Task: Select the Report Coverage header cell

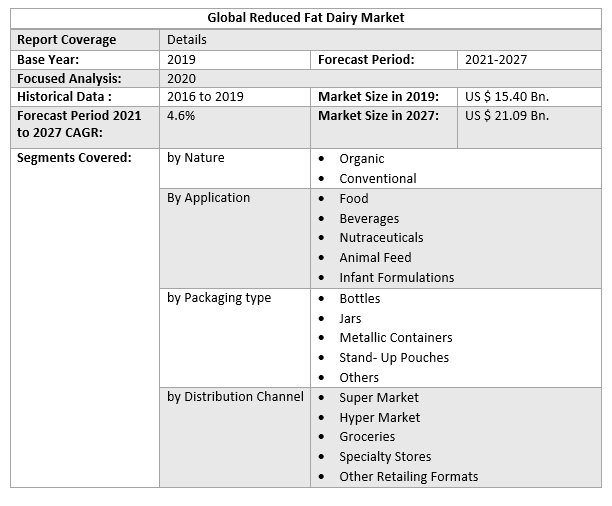Action: [x=67, y=40]
